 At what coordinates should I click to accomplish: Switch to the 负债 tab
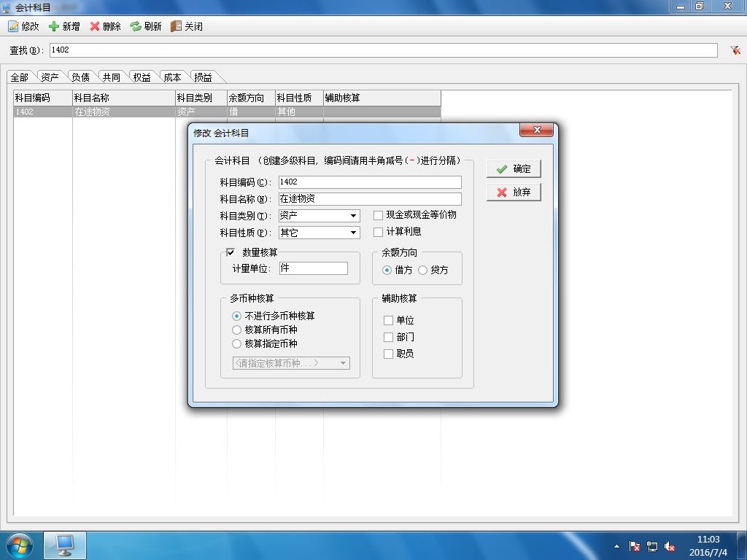coord(80,77)
